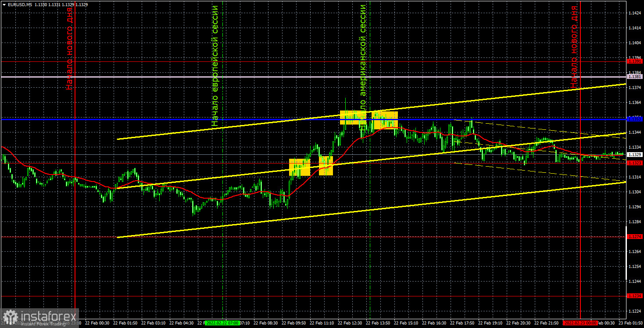The image size is (644, 328).
Task: Click the 1.1244 price axis value
Action: 635,282
